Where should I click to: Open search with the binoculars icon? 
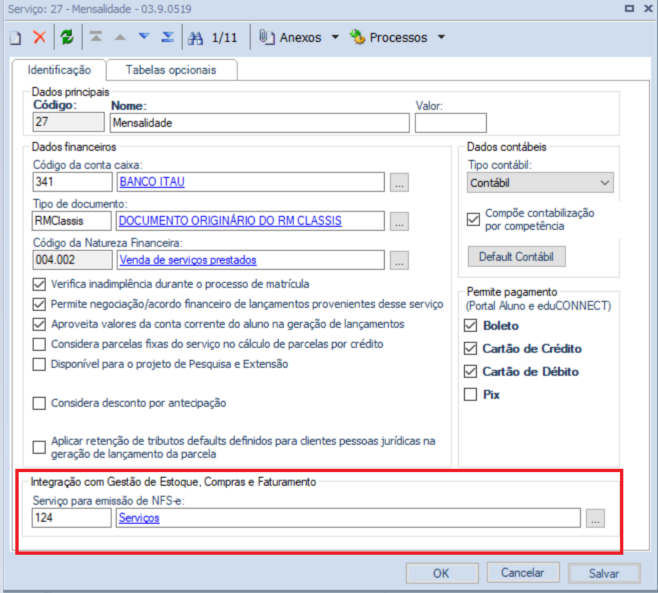tap(196, 38)
